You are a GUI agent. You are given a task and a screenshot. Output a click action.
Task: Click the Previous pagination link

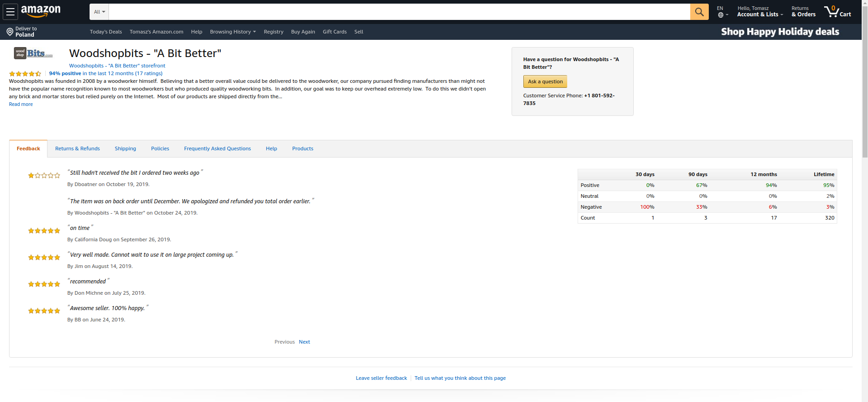[285, 342]
